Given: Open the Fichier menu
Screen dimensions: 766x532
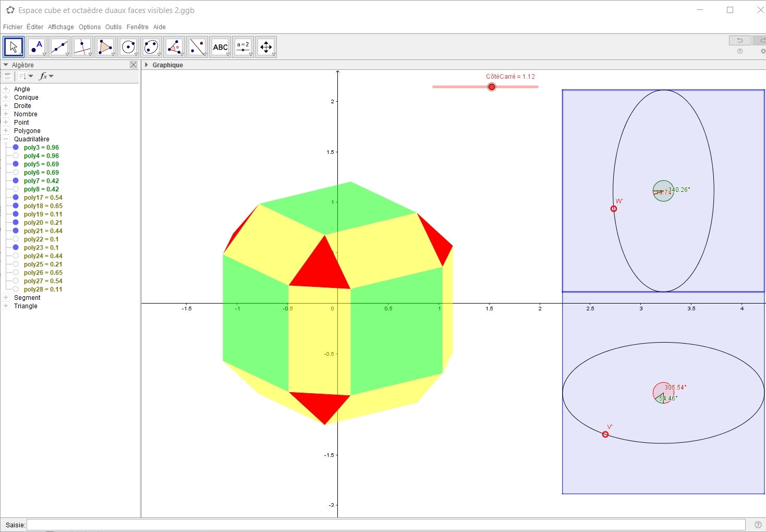Looking at the screenshot, I should [13, 27].
